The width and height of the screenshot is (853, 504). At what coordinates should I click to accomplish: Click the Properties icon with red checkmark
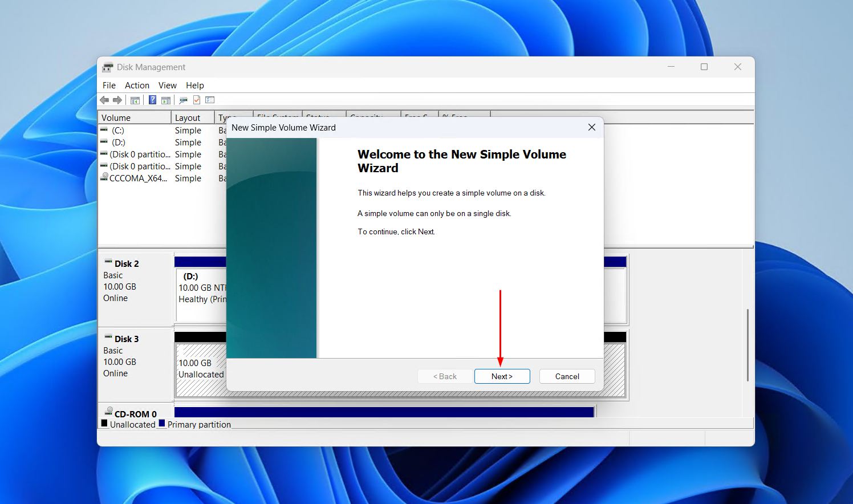197,100
